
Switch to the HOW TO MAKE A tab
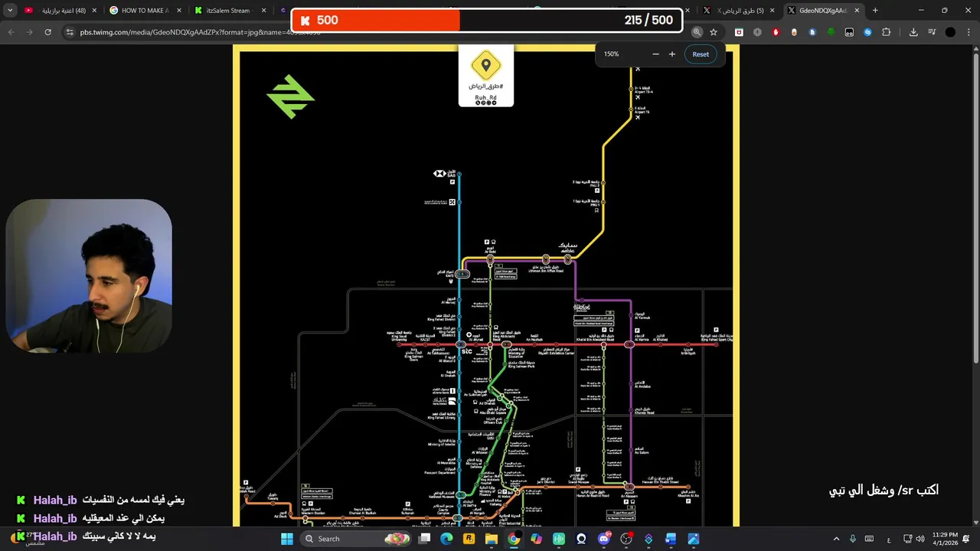click(145, 11)
